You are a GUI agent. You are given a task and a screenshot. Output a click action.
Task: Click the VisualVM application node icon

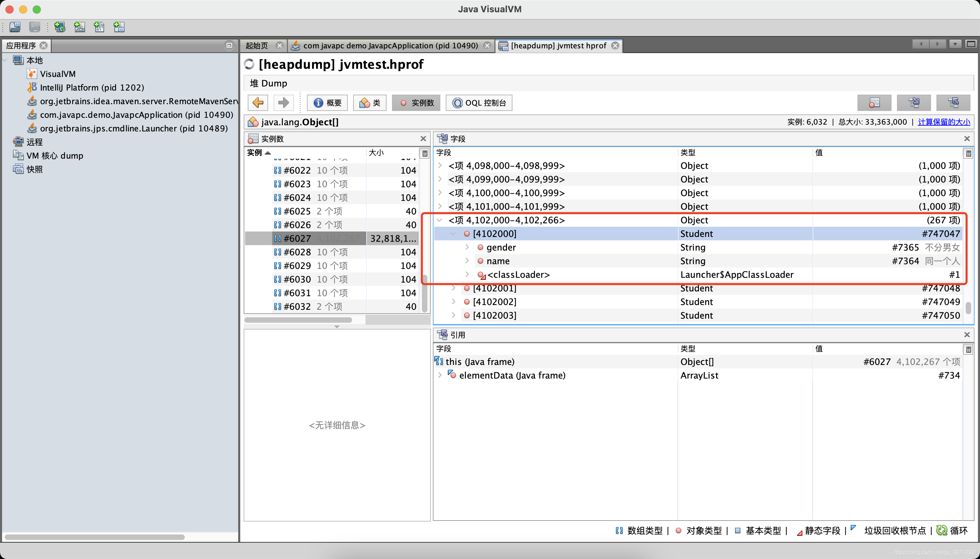click(32, 74)
